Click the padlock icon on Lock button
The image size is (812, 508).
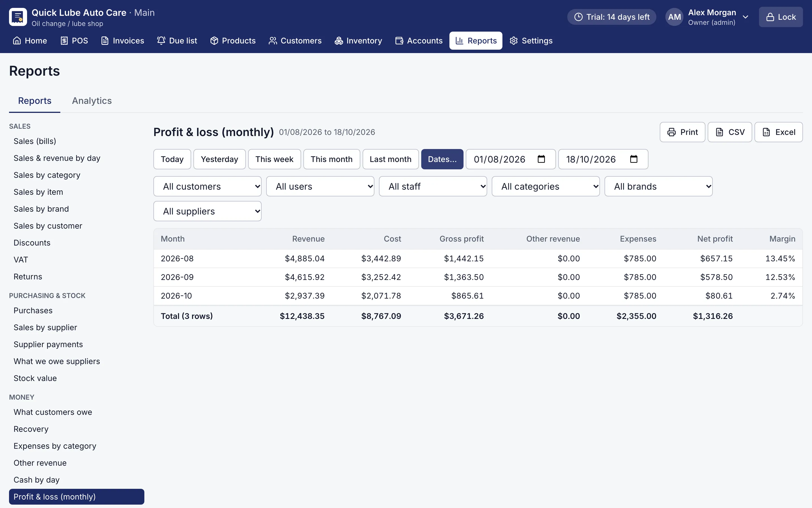[x=770, y=17]
